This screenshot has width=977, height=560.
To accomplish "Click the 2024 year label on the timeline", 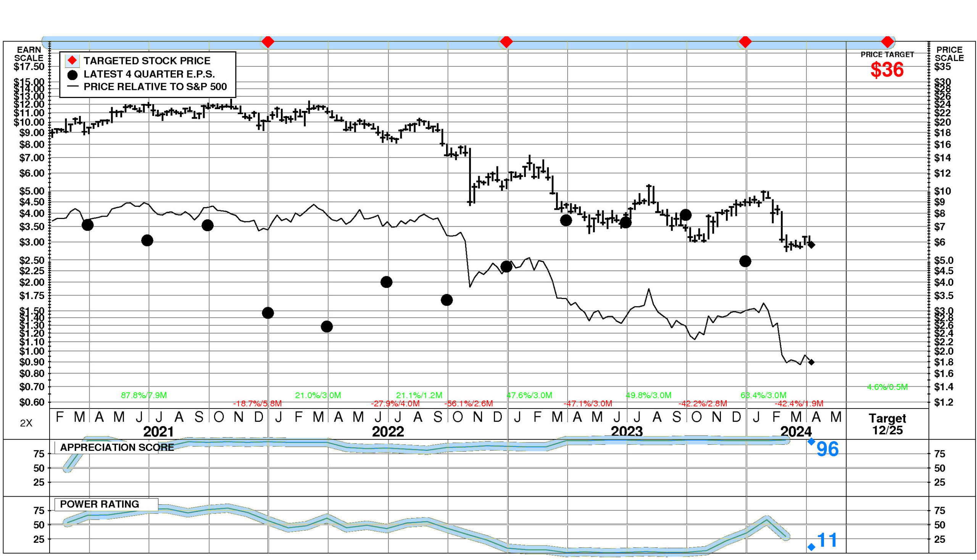I will coord(795,431).
